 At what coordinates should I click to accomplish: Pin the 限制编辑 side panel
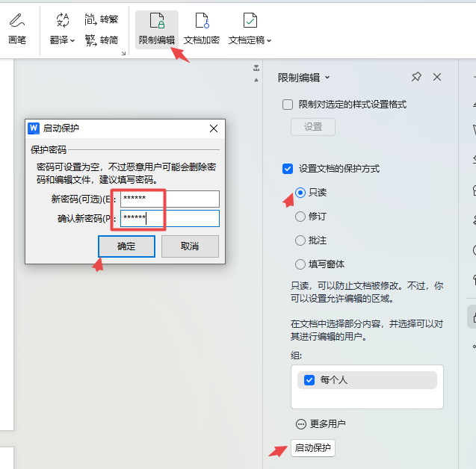pyautogui.click(x=416, y=77)
